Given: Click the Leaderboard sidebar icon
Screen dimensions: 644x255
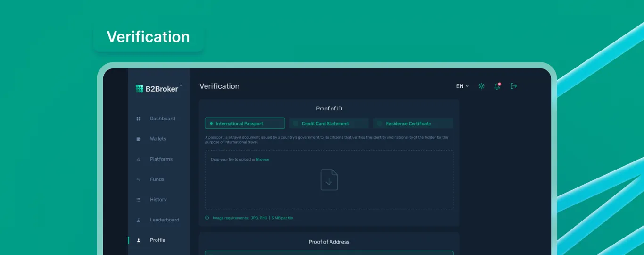Looking at the screenshot, I should tap(139, 220).
